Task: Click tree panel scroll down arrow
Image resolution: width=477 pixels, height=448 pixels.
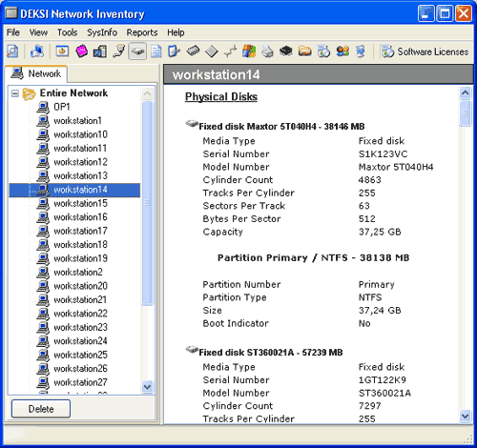Action: coord(147,387)
